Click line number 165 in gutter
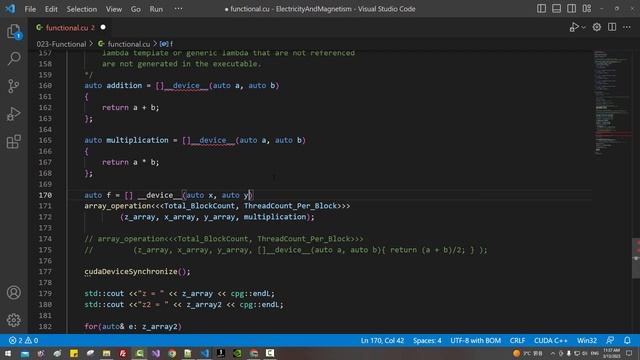Image resolution: width=640 pixels, height=360 pixels. click(x=45, y=140)
